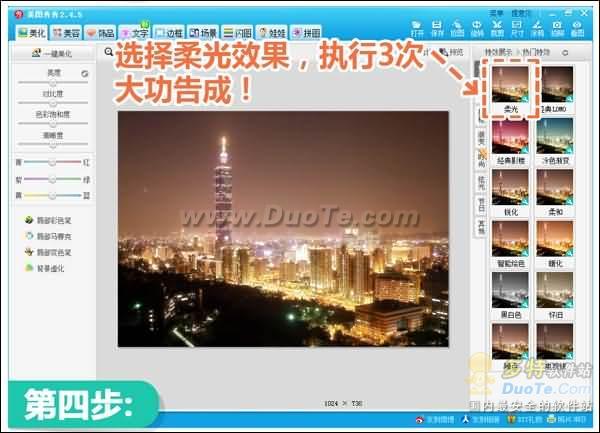600x433 pixels.
Task: Click the 打开 (Open) toolbar icon
Action: point(417,27)
